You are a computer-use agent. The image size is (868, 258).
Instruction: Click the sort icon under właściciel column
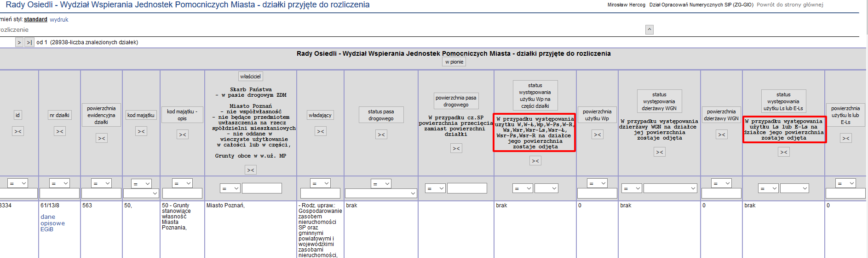[x=251, y=170]
